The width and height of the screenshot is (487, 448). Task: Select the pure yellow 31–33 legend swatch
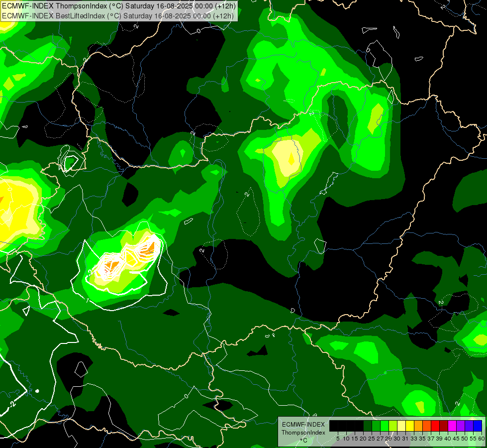pos(410,426)
